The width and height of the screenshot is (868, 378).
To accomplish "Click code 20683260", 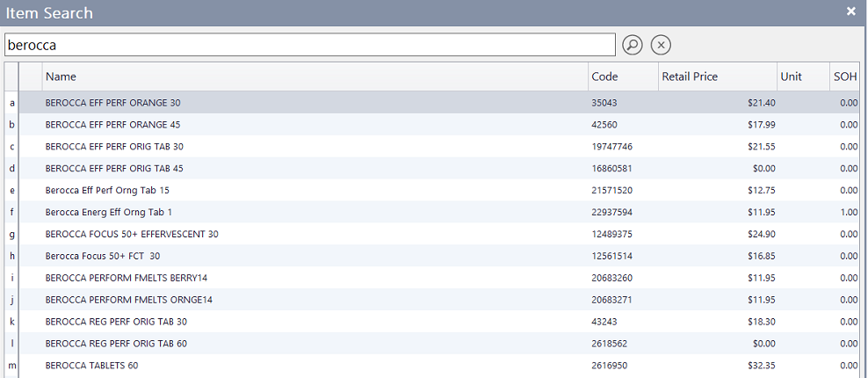I will click(611, 278).
